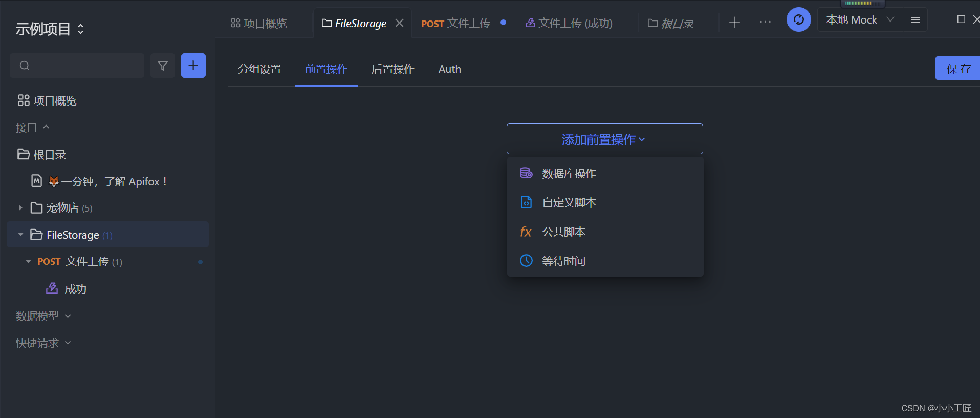The image size is (980, 418).
Task: Open a new tab with plus icon
Action: 734,23
